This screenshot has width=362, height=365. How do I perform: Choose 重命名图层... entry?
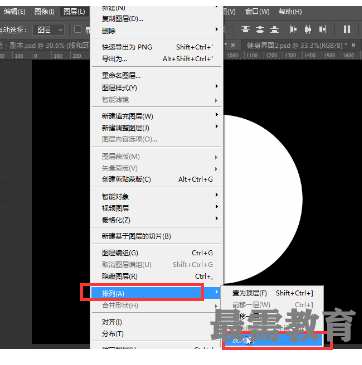[x=157, y=76]
